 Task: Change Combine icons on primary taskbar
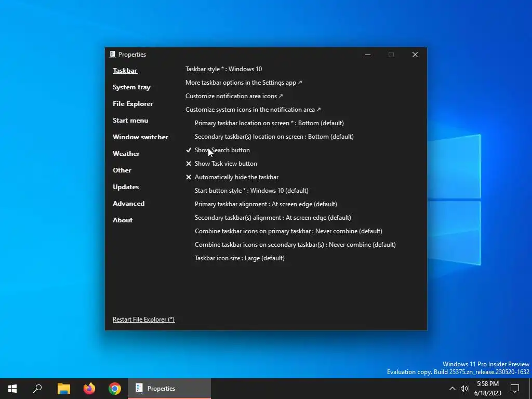point(288,231)
